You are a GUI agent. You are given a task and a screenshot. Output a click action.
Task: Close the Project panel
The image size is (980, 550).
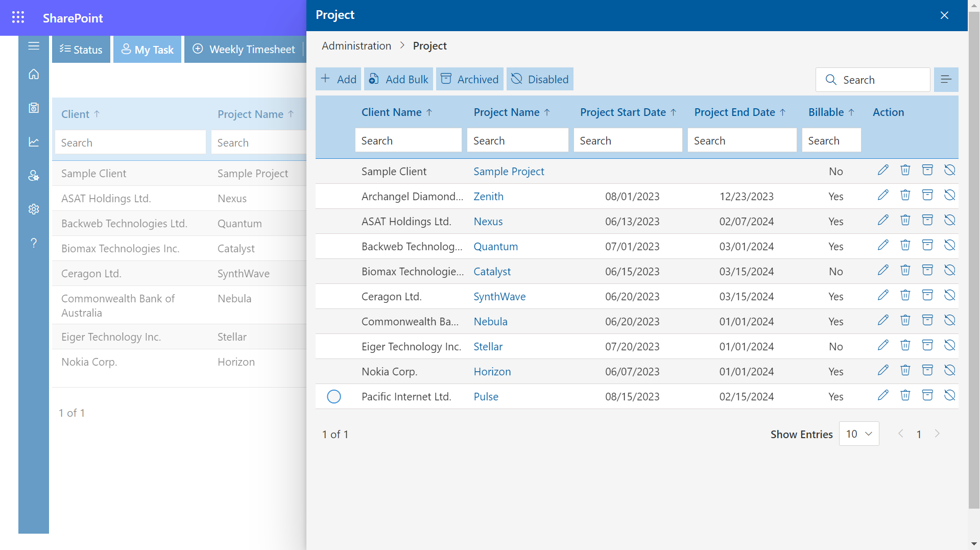(944, 15)
